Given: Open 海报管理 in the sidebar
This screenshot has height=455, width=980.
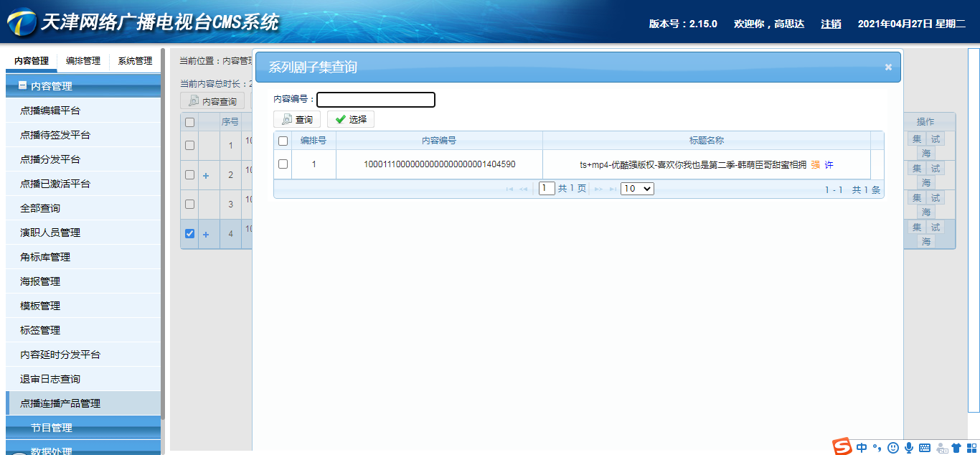Looking at the screenshot, I should pyautogui.click(x=83, y=281).
